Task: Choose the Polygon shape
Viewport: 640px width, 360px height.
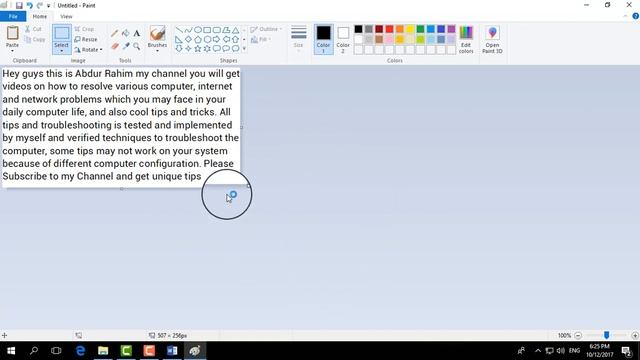Action: tap(226, 30)
